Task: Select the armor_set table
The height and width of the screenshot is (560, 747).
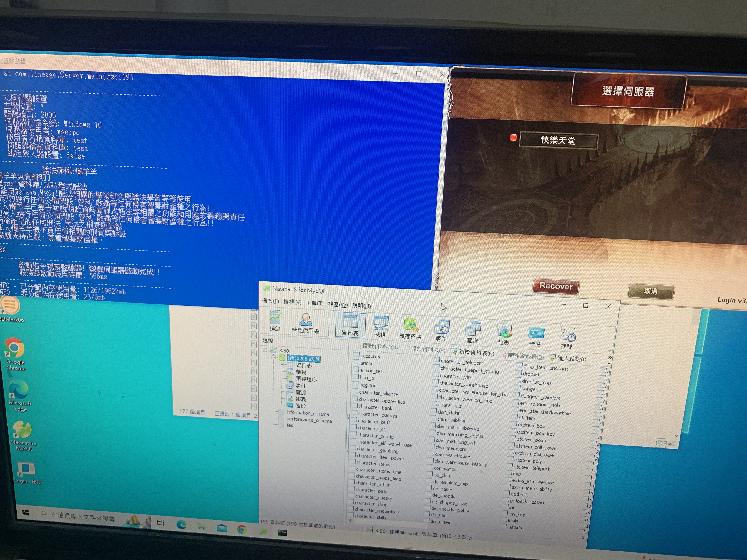Action: [371, 371]
